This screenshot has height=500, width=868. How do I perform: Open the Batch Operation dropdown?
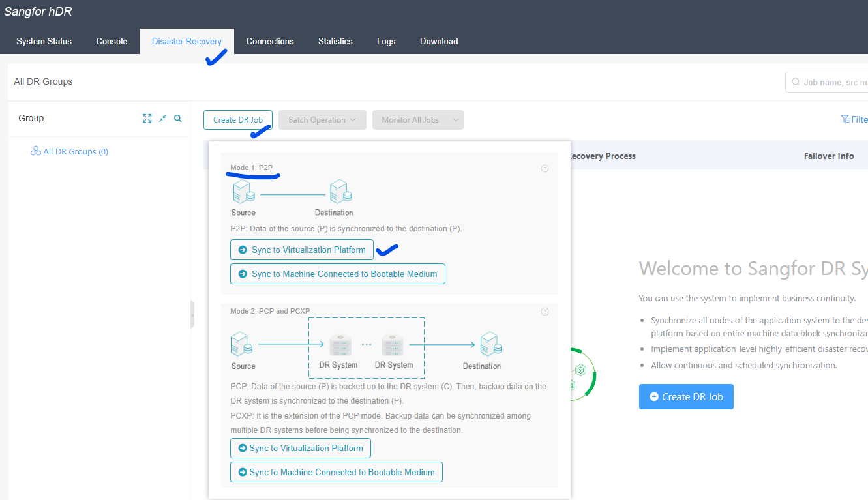click(322, 120)
